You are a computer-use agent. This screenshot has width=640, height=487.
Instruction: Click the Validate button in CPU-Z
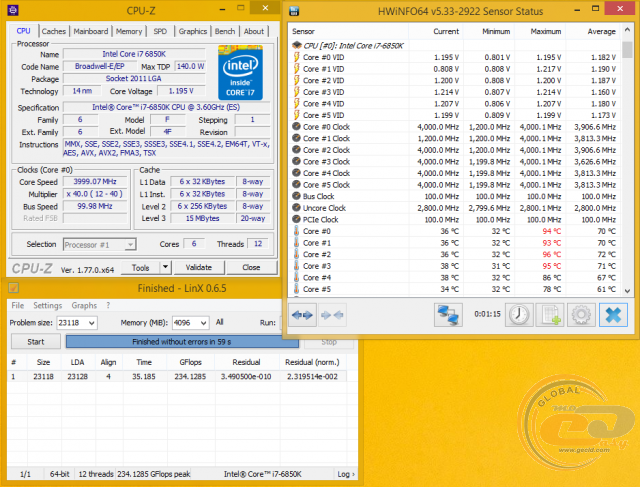(199, 267)
